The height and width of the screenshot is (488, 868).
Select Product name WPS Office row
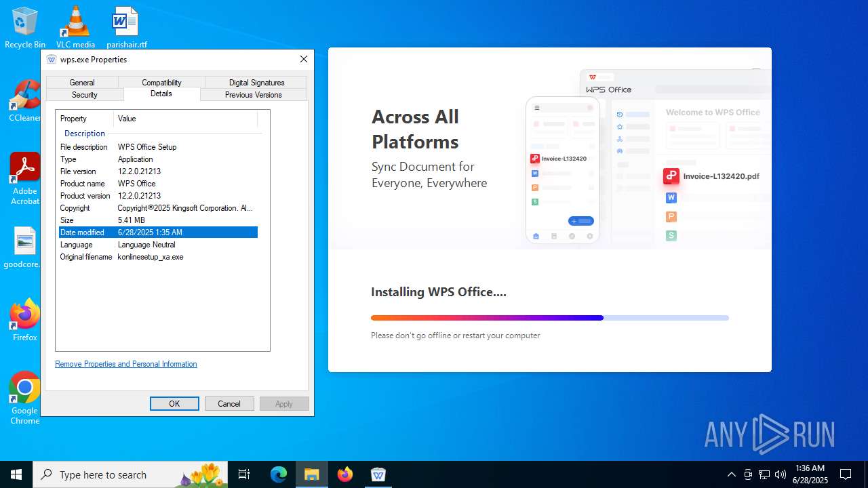pos(158,184)
